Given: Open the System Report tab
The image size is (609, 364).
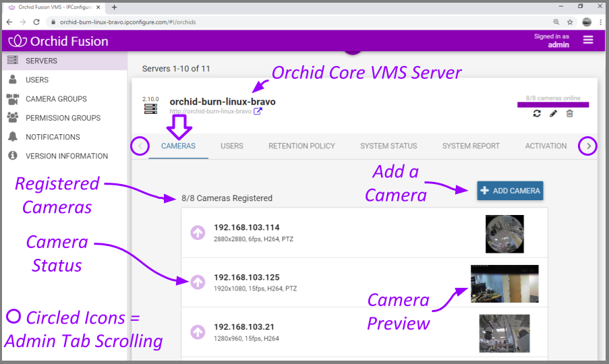Looking at the screenshot, I should point(471,146).
